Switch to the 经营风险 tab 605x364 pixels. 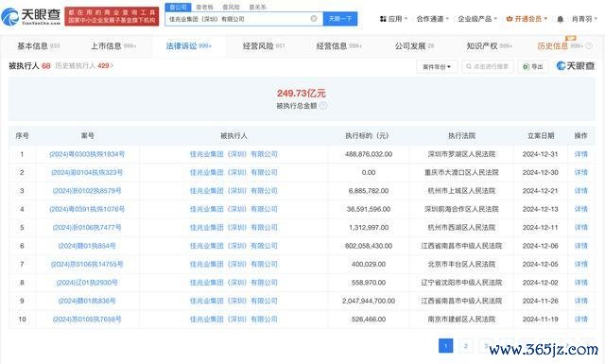264,46
